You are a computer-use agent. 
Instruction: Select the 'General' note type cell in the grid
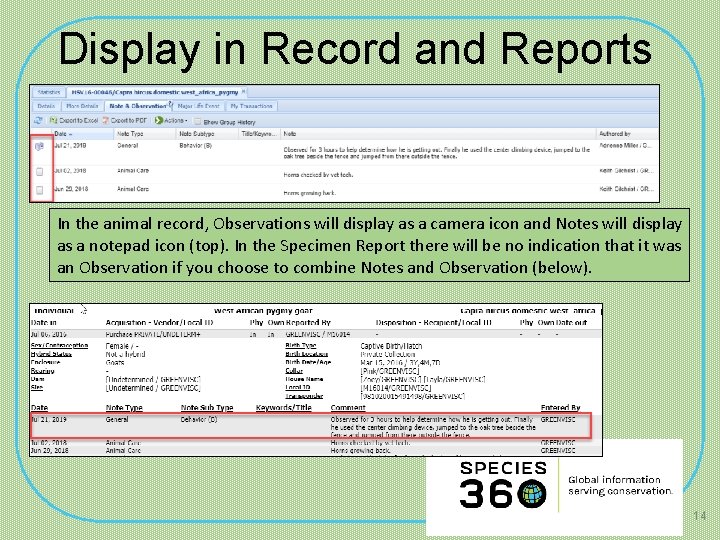click(x=127, y=146)
